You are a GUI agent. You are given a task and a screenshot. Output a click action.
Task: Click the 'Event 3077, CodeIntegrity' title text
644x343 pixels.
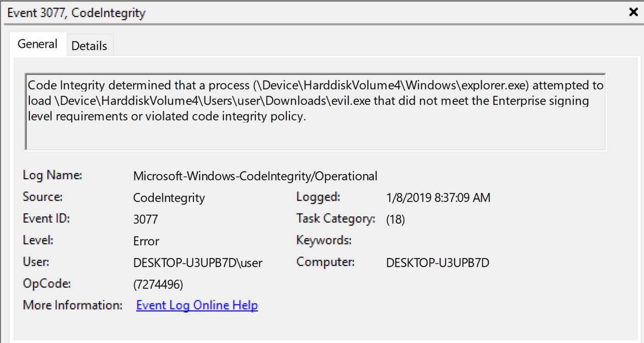pos(76,13)
